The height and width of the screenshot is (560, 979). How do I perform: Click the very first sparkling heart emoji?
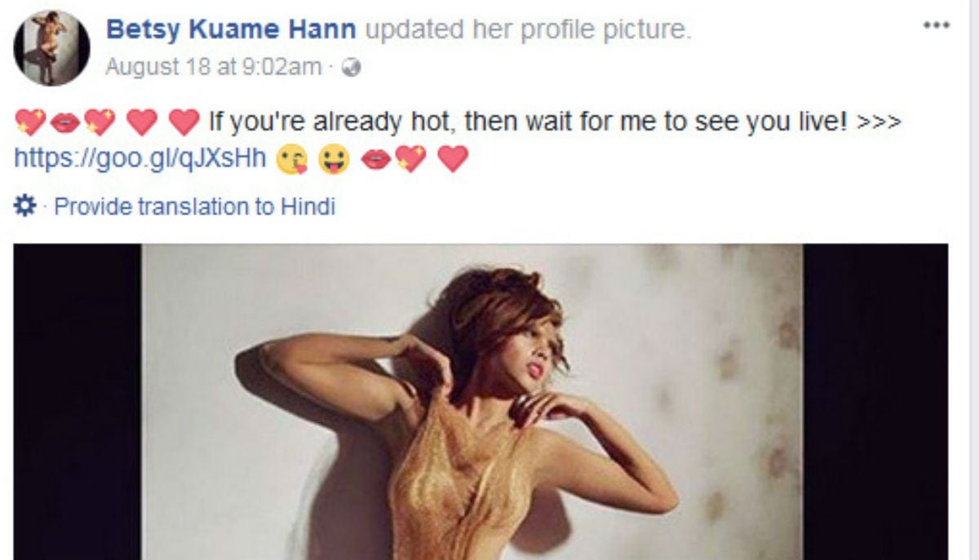tap(31, 122)
